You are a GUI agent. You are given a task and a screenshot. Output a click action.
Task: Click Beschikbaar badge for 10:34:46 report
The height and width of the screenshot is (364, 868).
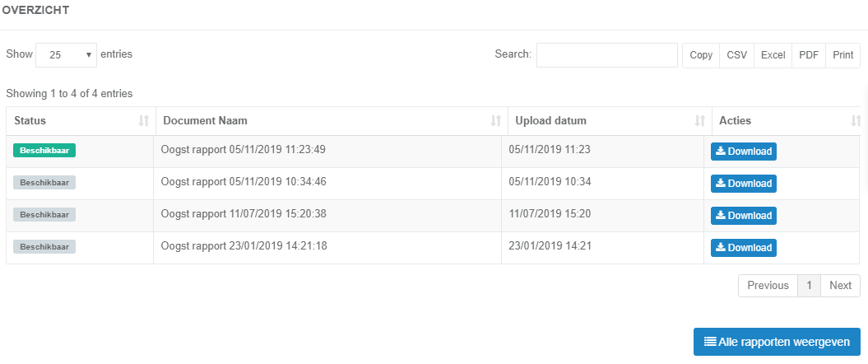[x=44, y=182]
